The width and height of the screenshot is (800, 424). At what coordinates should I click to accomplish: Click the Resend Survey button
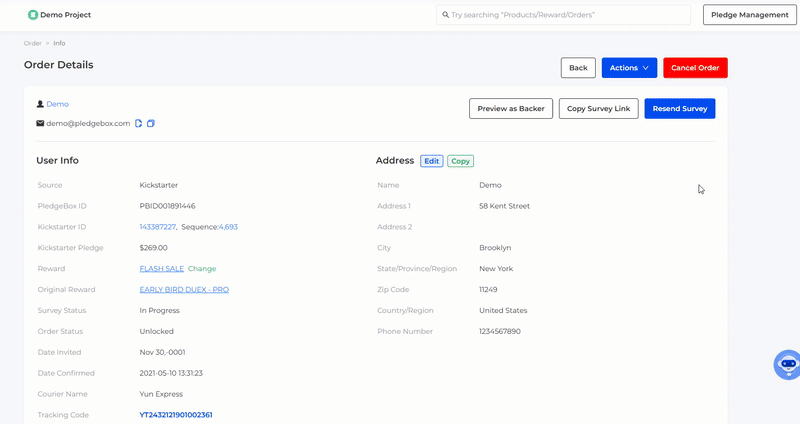click(x=679, y=108)
